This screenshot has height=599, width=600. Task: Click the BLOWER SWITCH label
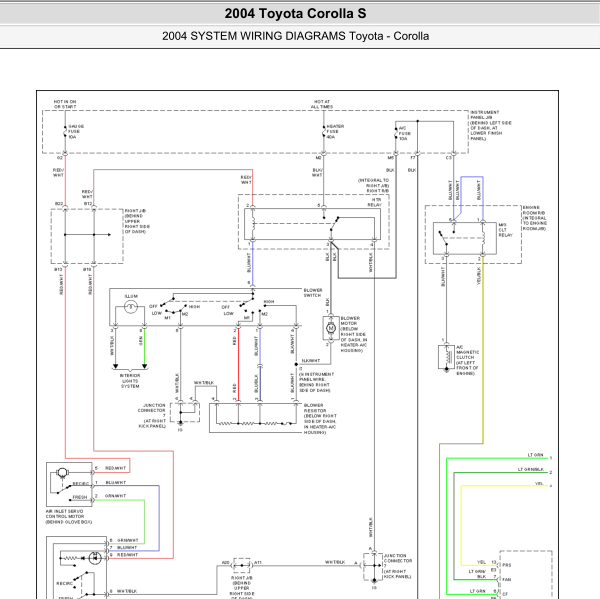click(x=313, y=292)
